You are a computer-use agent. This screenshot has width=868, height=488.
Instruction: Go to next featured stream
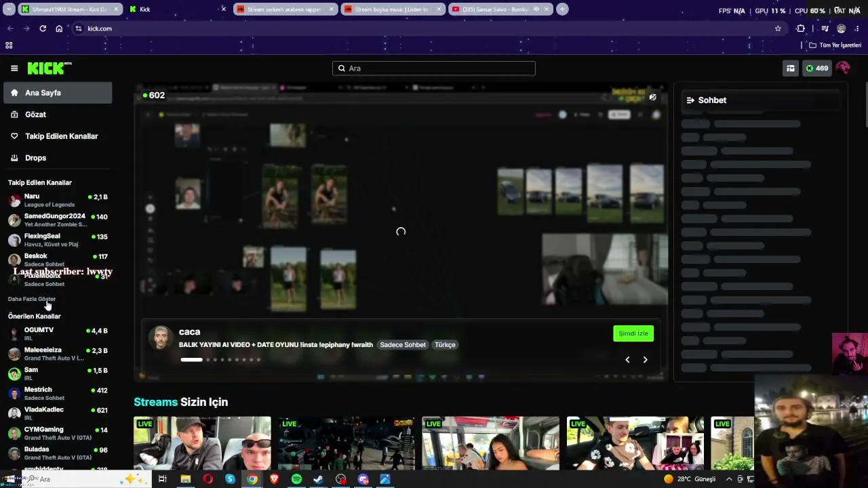645,360
